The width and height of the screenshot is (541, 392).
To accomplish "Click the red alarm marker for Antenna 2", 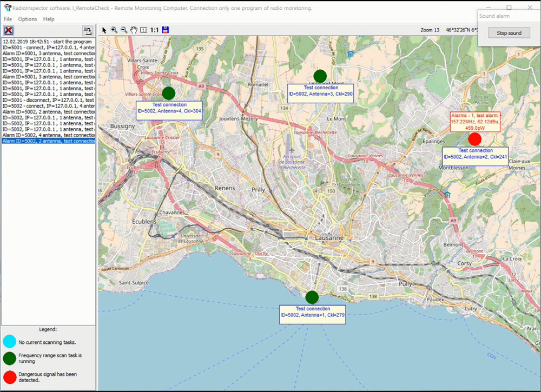I will pos(474,138).
